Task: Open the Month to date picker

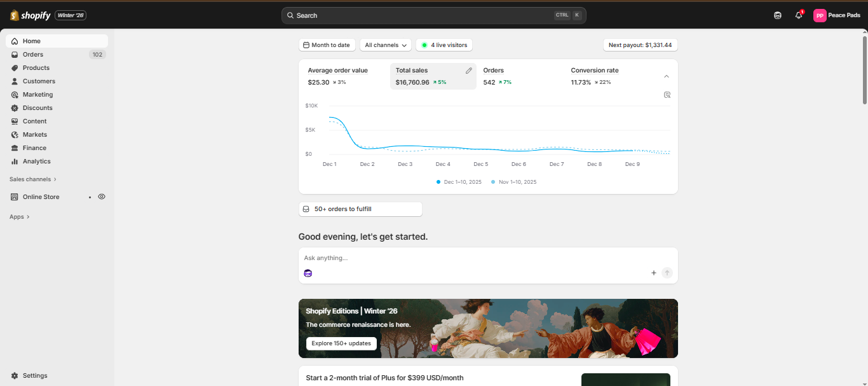Action: click(x=327, y=45)
